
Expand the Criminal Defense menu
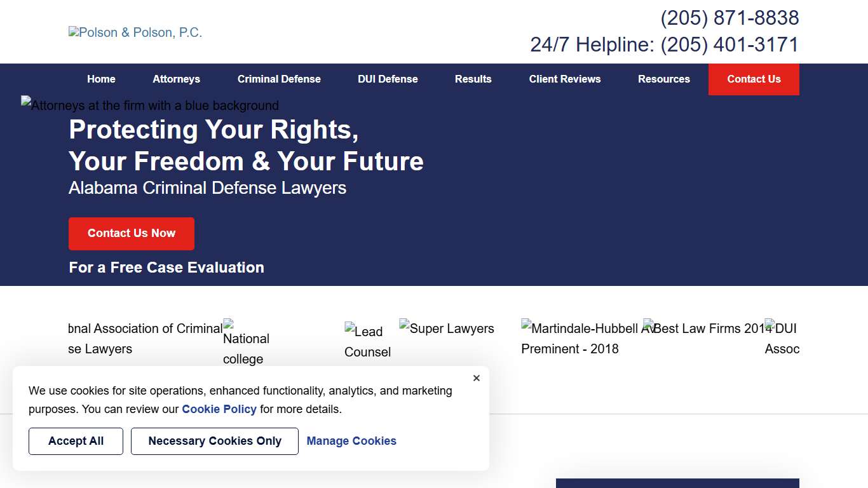click(x=279, y=79)
